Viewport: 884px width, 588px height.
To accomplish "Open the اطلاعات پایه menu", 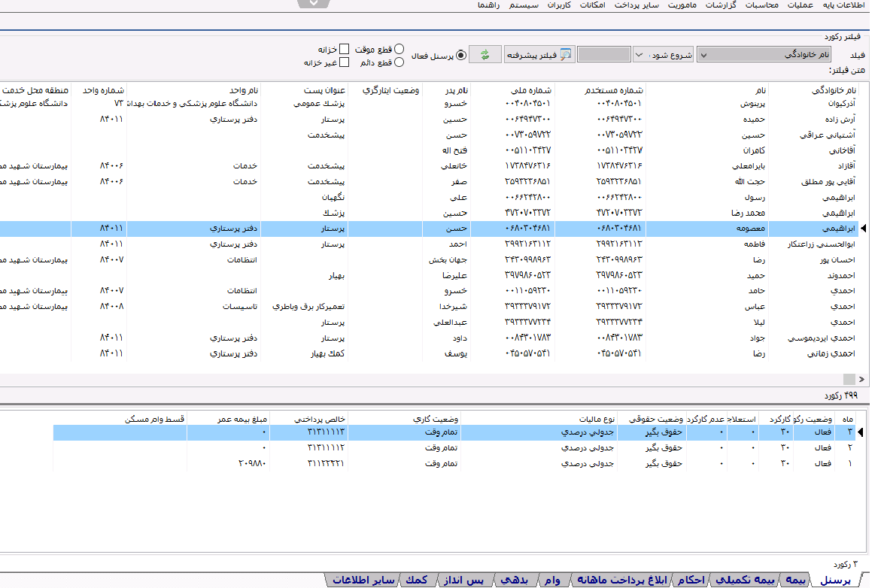I will coord(843,5).
